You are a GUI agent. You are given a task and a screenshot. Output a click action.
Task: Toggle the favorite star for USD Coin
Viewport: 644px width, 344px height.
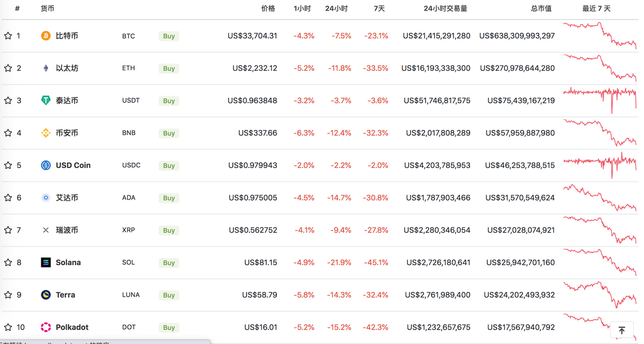coord(8,165)
